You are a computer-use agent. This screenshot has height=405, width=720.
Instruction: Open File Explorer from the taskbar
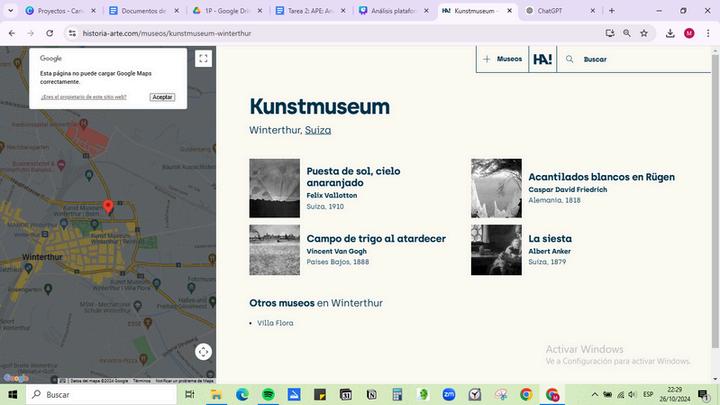(216, 394)
